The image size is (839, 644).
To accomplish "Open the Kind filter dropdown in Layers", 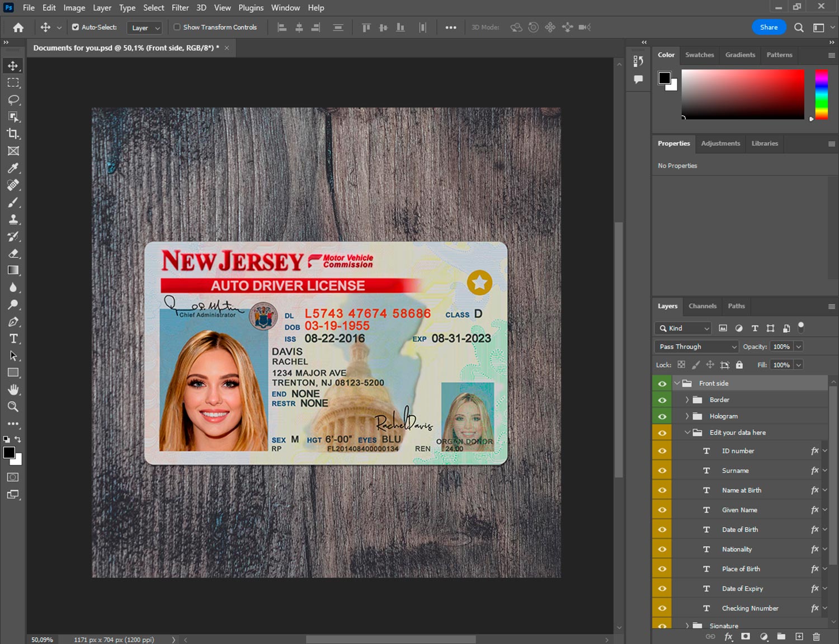I will click(683, 328).
